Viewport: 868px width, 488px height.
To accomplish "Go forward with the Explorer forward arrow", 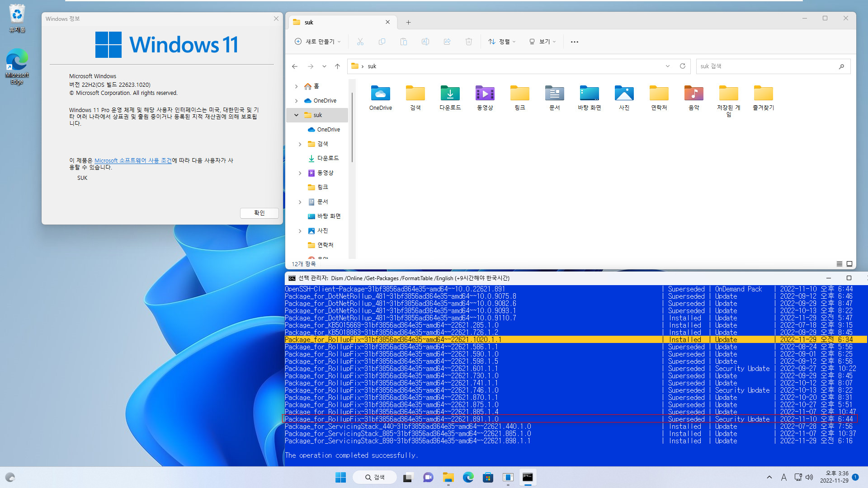I will (310, 66).
